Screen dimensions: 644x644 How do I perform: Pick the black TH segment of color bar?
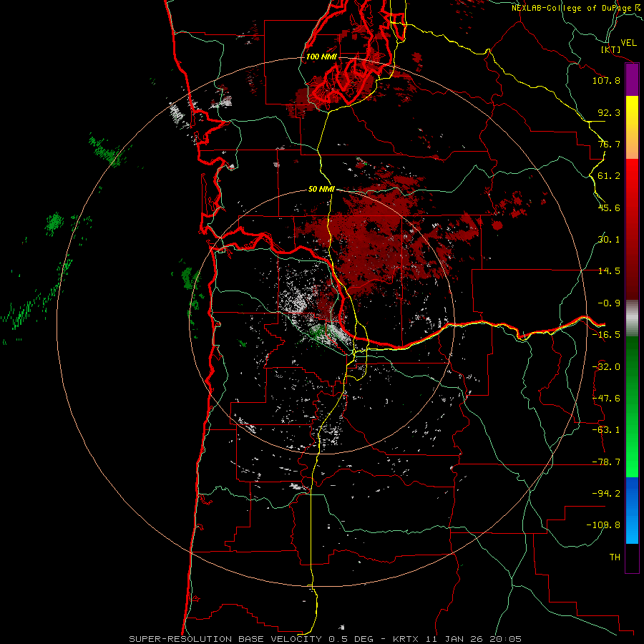pos(632,557)
